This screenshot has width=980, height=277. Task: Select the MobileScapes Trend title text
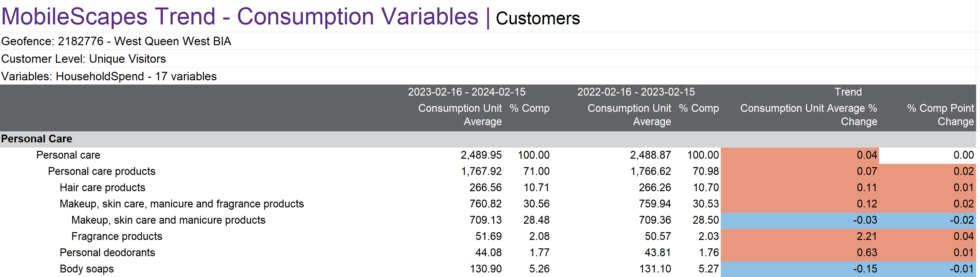coord(240,17)
